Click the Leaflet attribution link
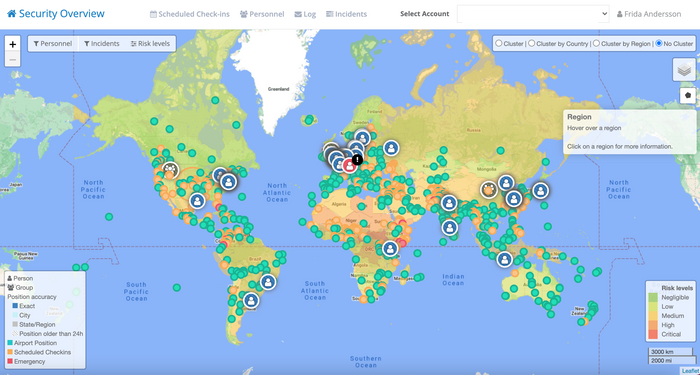This screenshot has width=700, height=375. (690, 371)
